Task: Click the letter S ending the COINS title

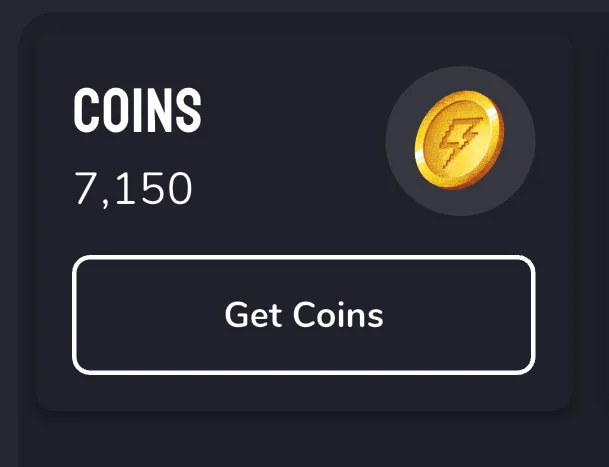Action: [189, 110]
